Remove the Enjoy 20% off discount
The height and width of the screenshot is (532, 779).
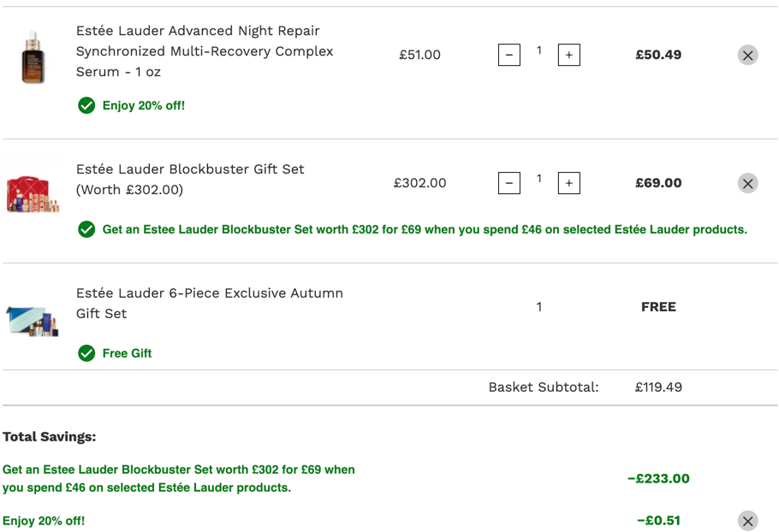[747, 521]
